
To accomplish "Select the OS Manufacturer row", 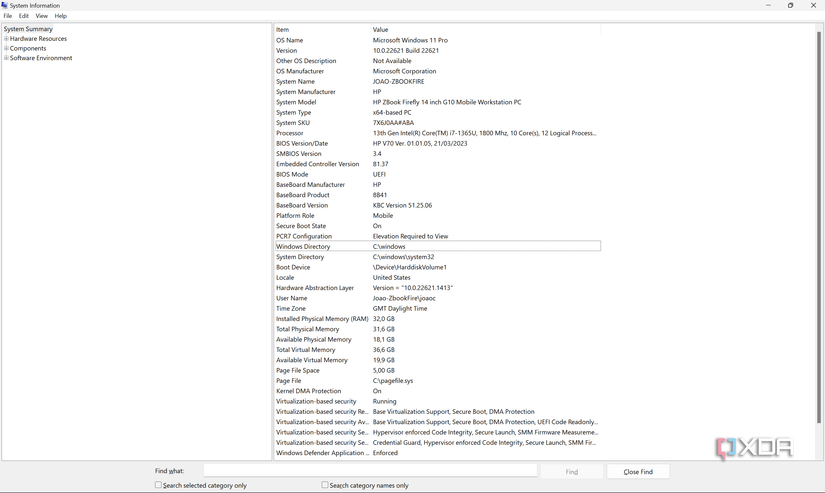I will pyautogui.click(x=437, y=71).
